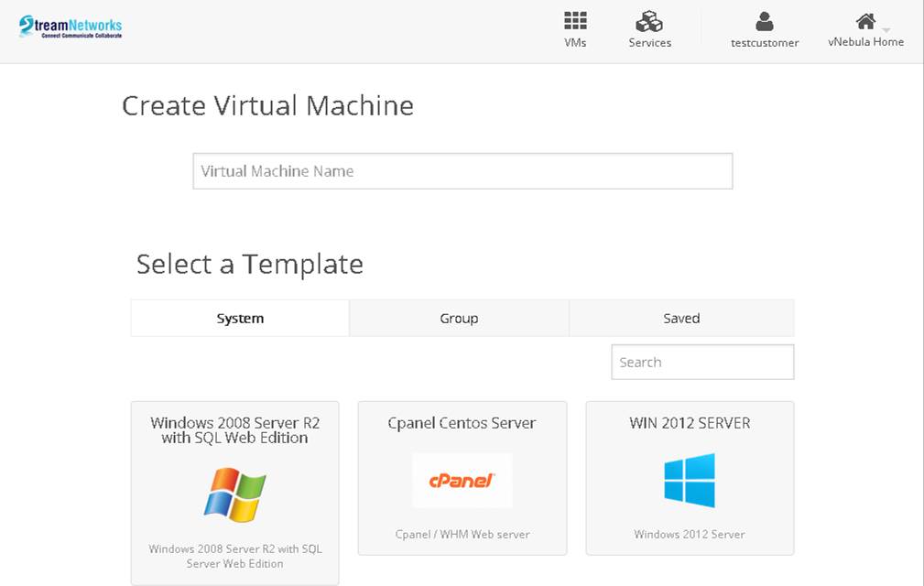Click the testcustomer username label

[765, 42]
